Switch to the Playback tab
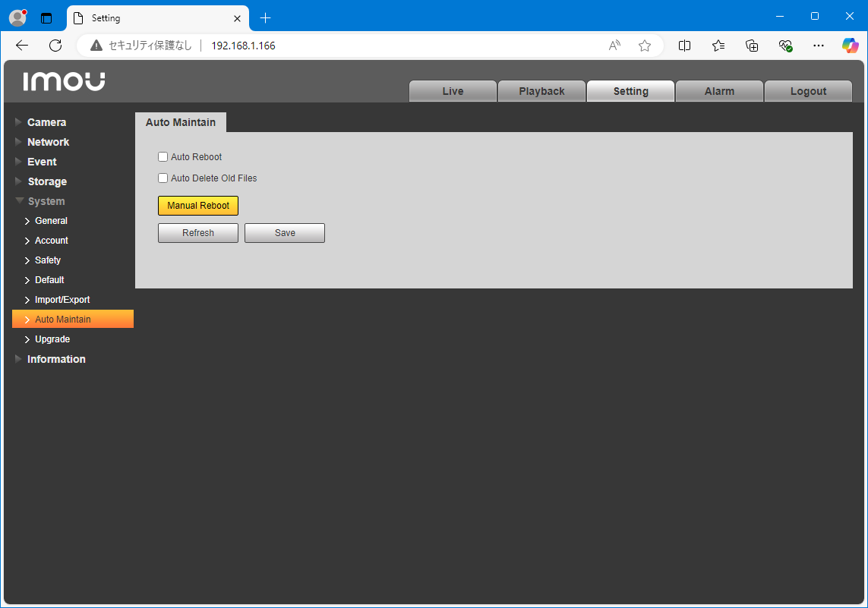Image resolution: width=868 pixels, height=608 pixels. point(541,91)
